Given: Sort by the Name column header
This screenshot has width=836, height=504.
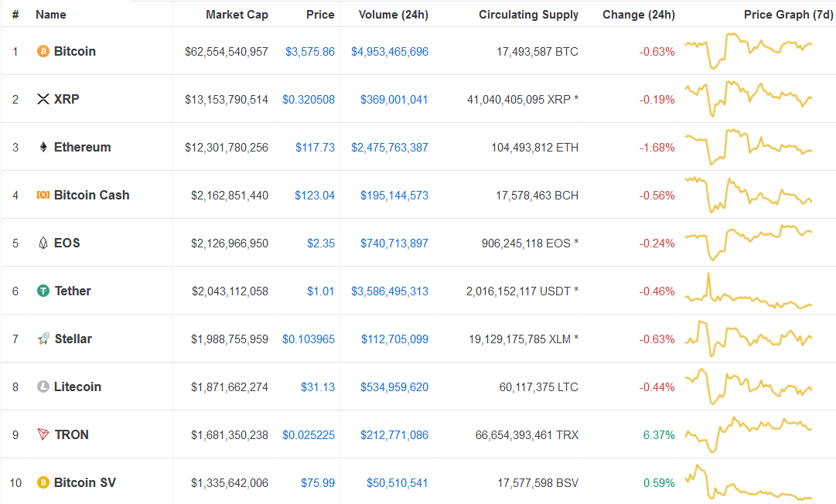Looking at the screenshot, I should click(x=51, y=15).
